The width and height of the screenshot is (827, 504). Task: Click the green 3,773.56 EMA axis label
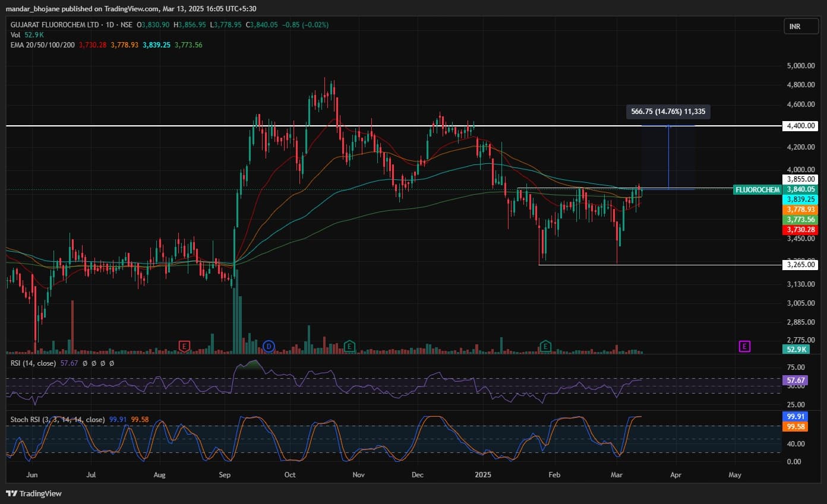[x=801, y=220]
